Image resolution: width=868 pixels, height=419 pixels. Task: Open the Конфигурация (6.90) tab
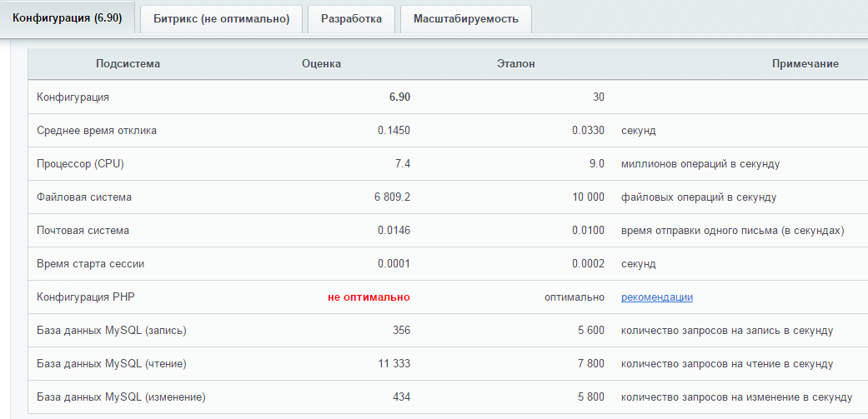click(68, 18)
